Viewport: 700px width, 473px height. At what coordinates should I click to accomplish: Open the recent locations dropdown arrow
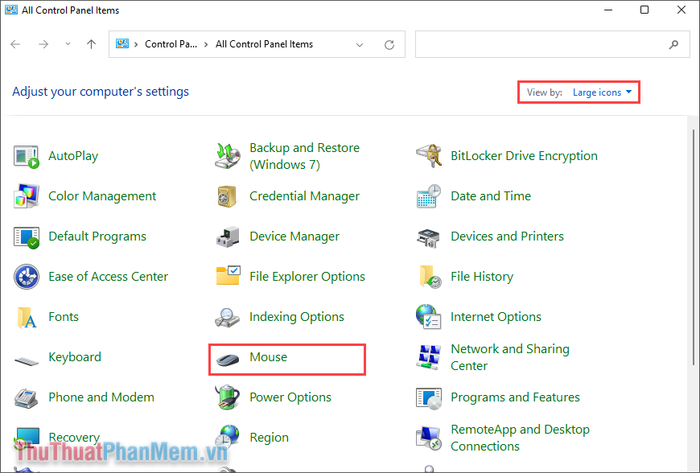tap(68, 44)
